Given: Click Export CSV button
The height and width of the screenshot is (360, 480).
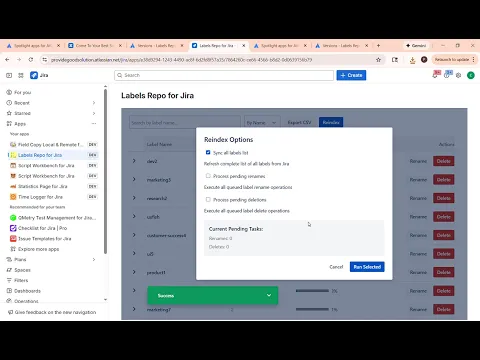Looking at the screenshot, I should pos(299,122).
